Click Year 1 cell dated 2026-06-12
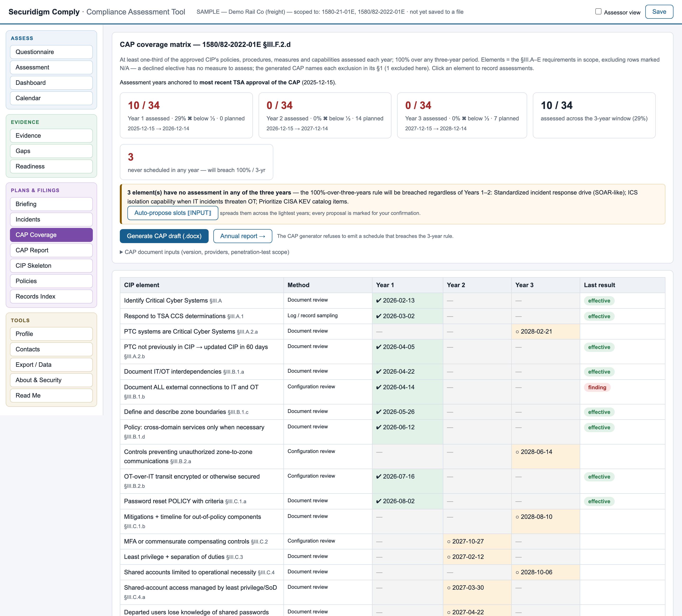 tap(407, 432)
